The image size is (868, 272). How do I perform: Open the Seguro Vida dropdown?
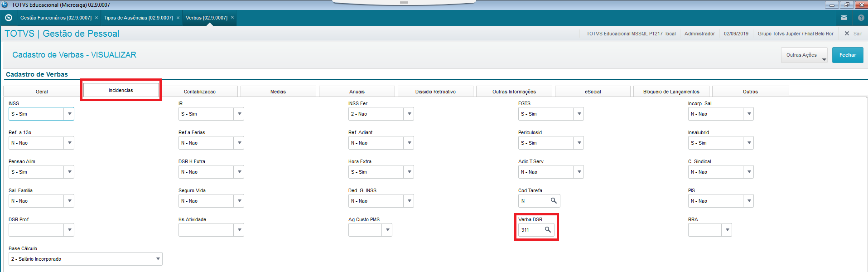click(239, 201)
